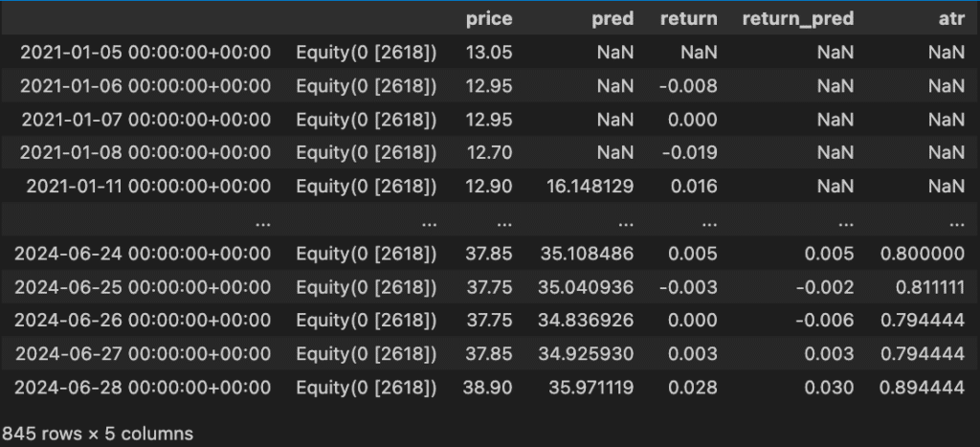Image resolution: width=980 pixels, height=447 pixels.
Task: Click the 2021-01-11 date index label
Action: pyautogui.click(x=148, y=187)
